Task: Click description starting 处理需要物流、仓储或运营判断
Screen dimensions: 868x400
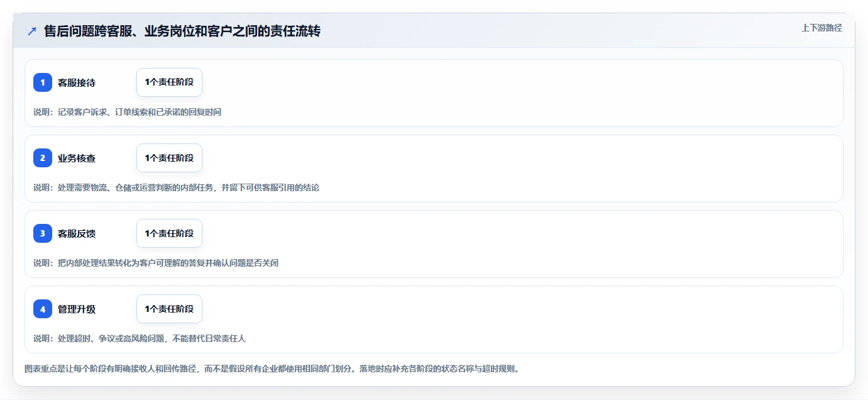Action: (x=177, y=187)
